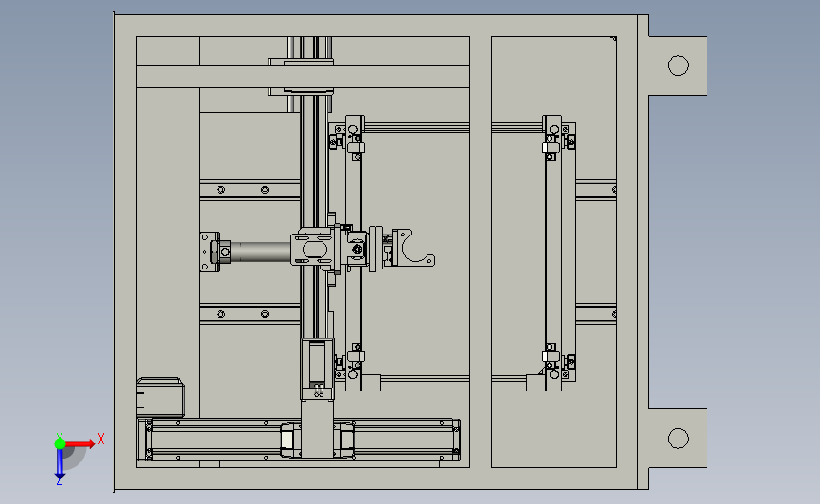Select the right-side vertical guide frame
This screenshot has height=504, width=820.
559,253
